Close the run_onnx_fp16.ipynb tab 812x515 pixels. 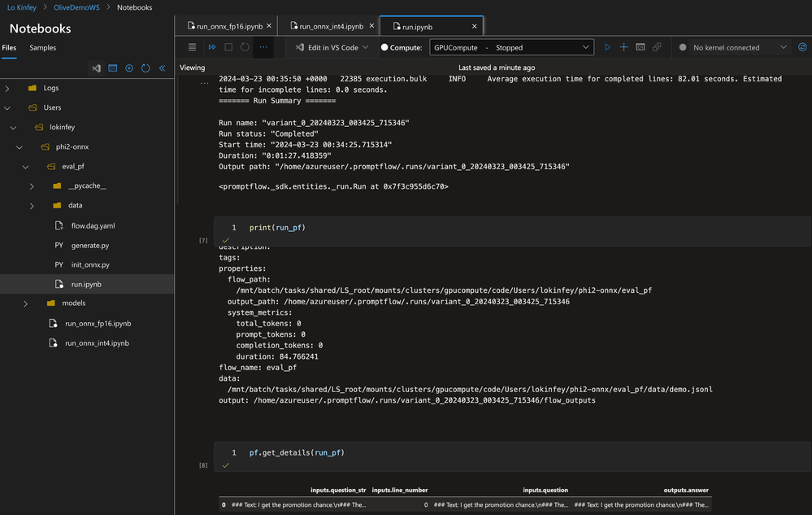269,26
